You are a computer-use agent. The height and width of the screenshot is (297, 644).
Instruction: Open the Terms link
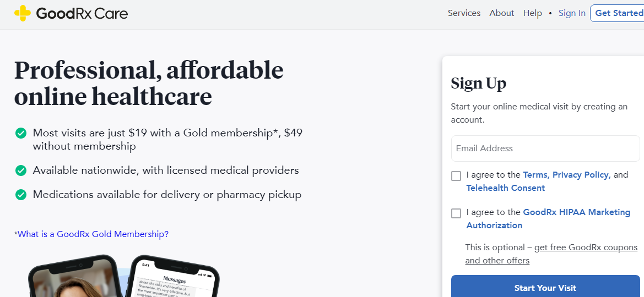point(535,175)
